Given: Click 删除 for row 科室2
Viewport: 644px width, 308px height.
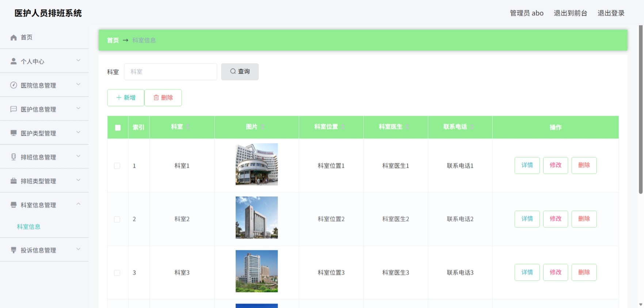Looking at the screenshot, I should pyautogui.click(x=584, y=219).
